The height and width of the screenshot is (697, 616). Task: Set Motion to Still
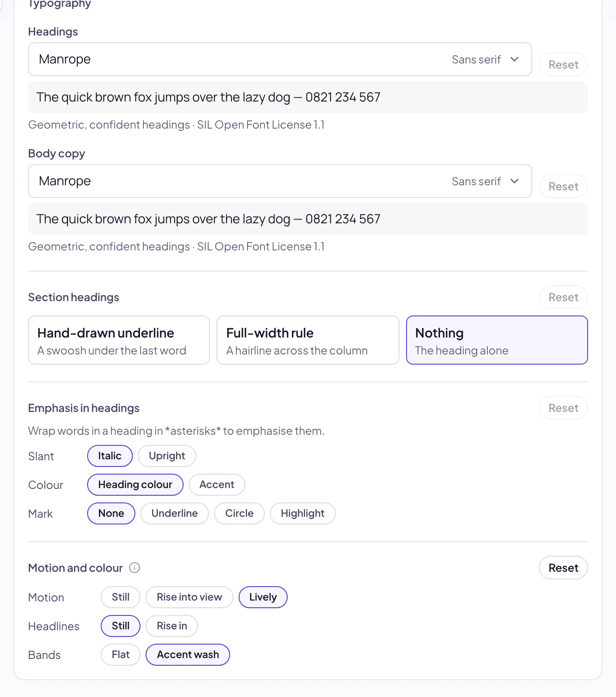coord(121,597)
